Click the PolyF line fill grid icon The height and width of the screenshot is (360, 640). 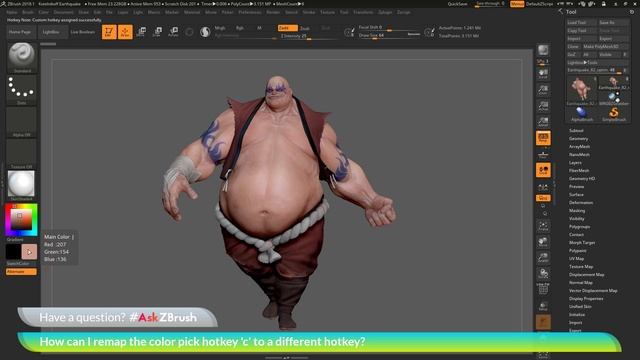(x=543, y=289)
